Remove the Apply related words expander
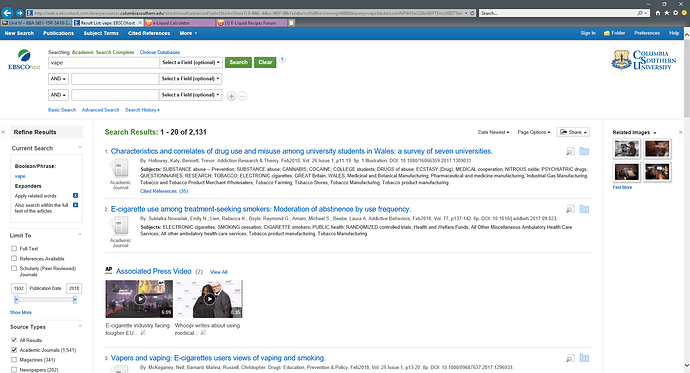The image size is (690, 373). (75, 196)
